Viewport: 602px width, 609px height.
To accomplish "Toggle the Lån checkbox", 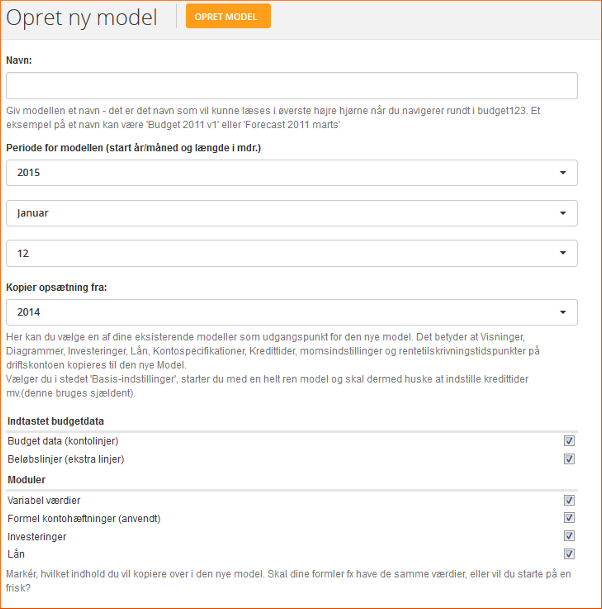I will click(x=569, y=553).
